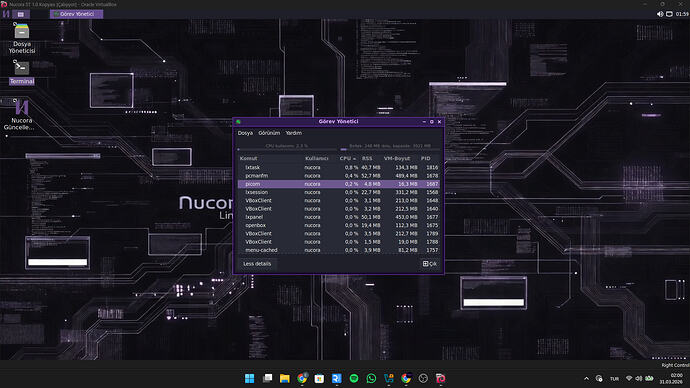Select the Görev Yönetici entry in the top panel
Image resolution: width=690 pixels, height=388 pixels.
coord(77,14)
